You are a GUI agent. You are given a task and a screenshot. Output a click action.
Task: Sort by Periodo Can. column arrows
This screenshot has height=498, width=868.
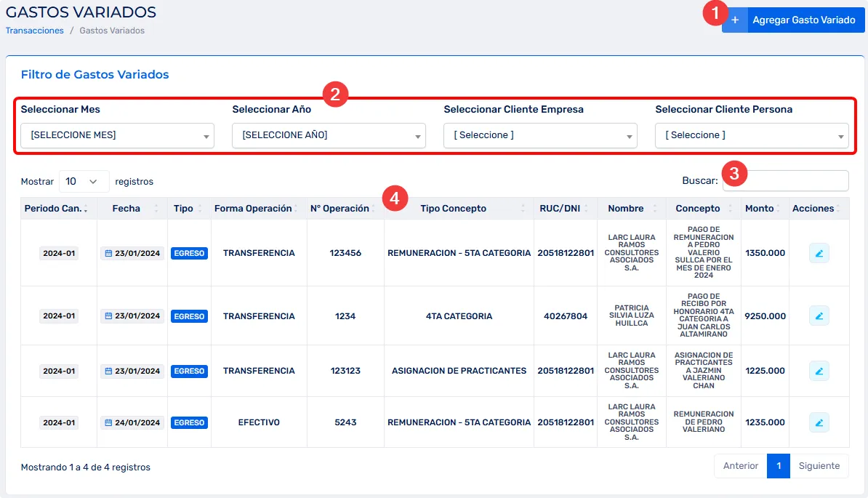click(x=86, y=209)
